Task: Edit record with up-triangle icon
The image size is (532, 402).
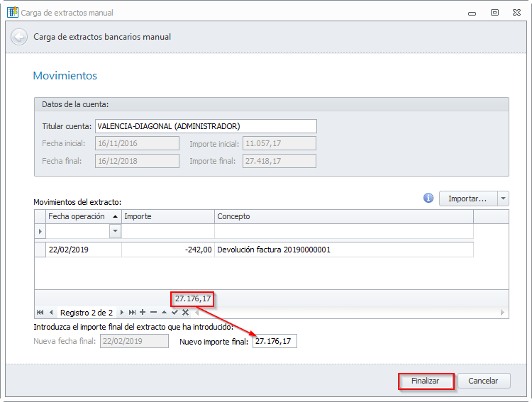Action: (x=165, y=312)
